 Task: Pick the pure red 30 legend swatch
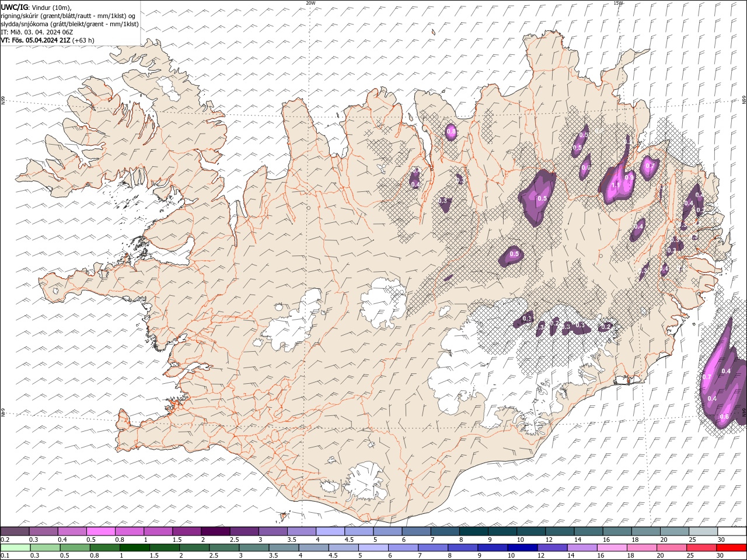[731, 548]
